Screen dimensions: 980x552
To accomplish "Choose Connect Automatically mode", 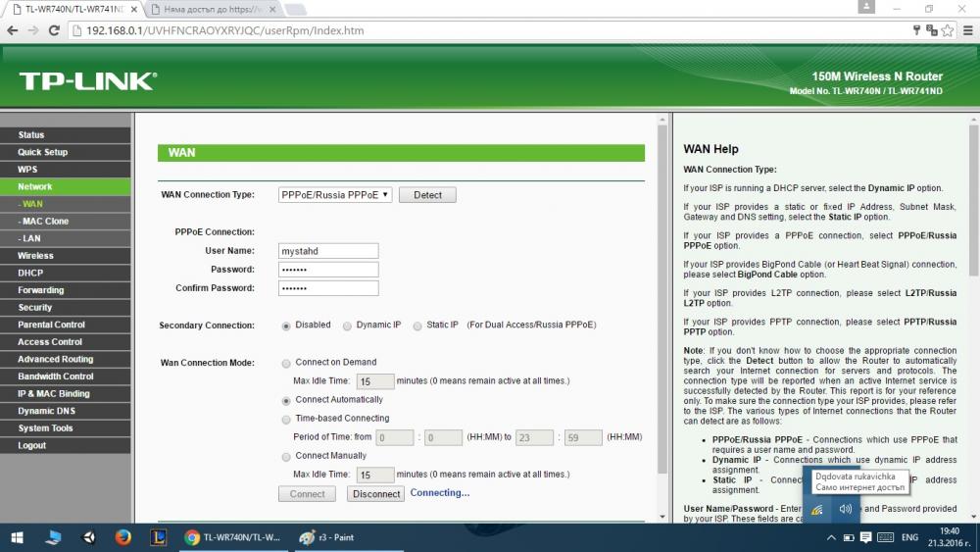I will (285, 401).
